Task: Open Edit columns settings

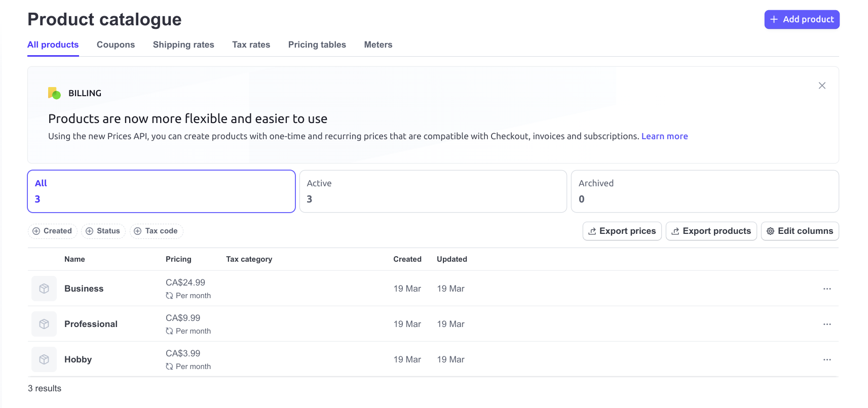Action: pyautogui.click(x=800, y=231)
